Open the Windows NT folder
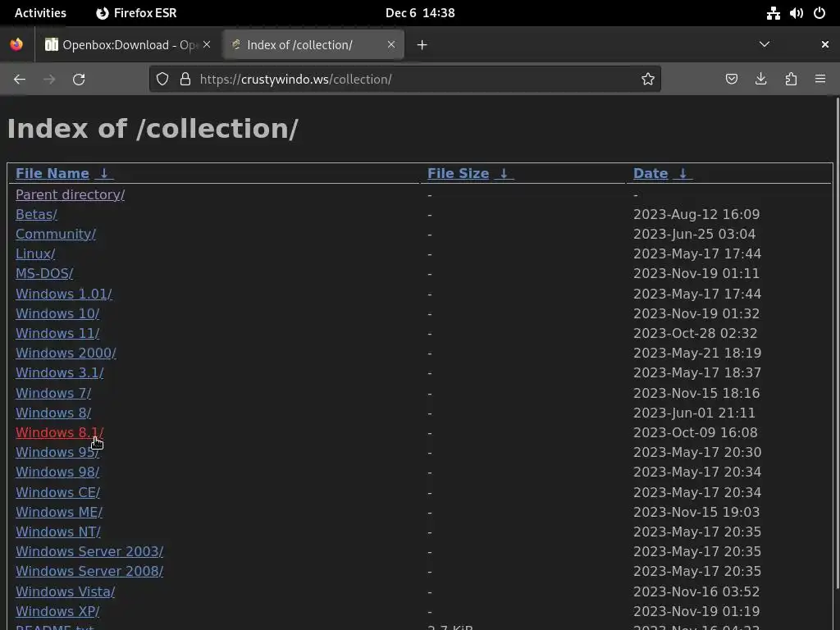The image size is (840, 630). [x=58, y=532]
